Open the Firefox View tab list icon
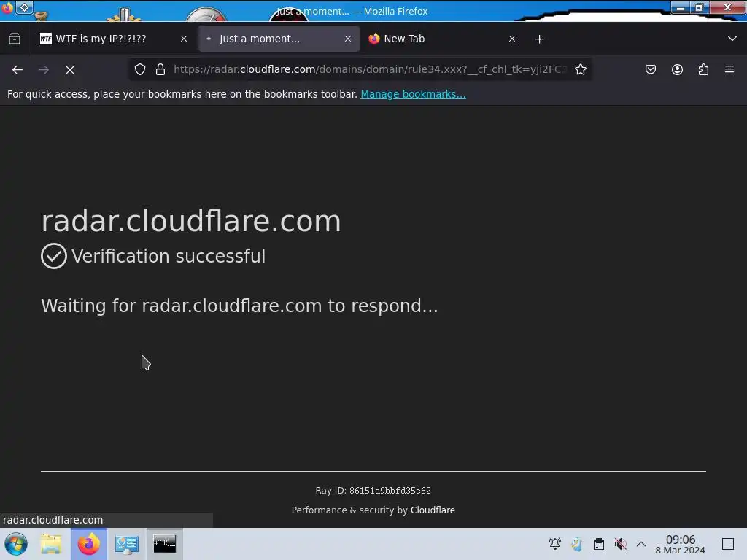Screen dimensions: 747x560 coord(15,39)
